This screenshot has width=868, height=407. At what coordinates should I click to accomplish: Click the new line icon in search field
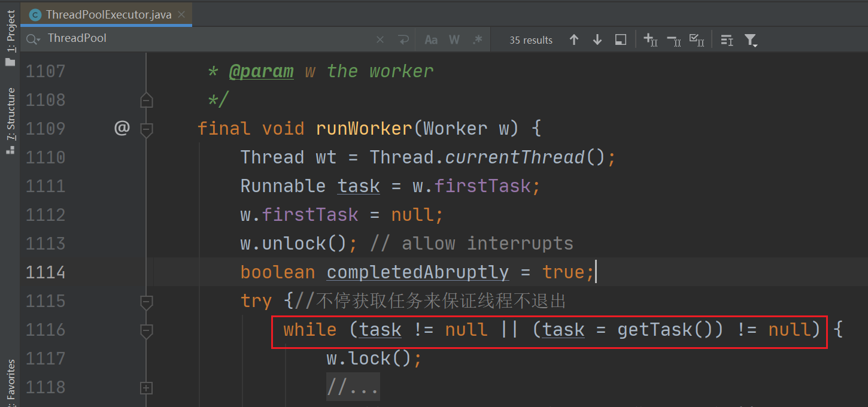tap(403, 40)
